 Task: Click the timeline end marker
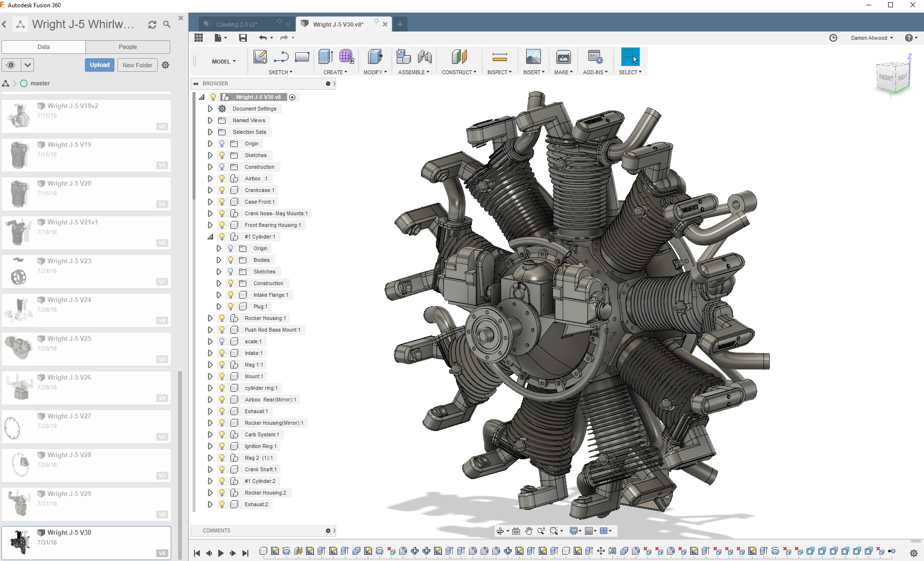(892, 551)
